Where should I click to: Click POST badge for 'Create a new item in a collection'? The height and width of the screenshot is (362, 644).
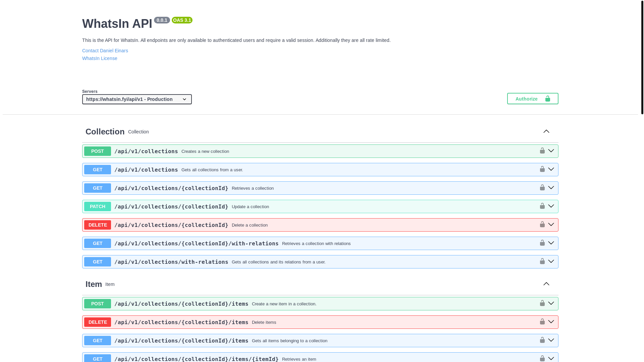[98, 304]
